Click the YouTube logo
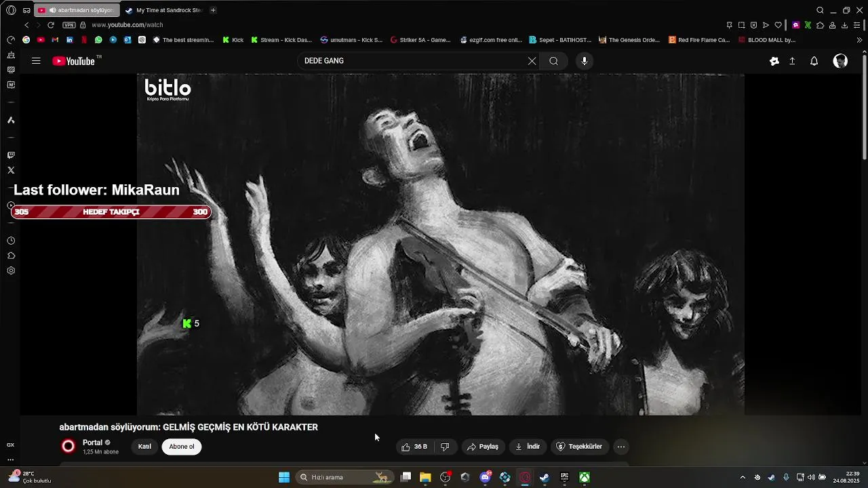The width and height of the screenshot is (868, 488). (74, 61)
